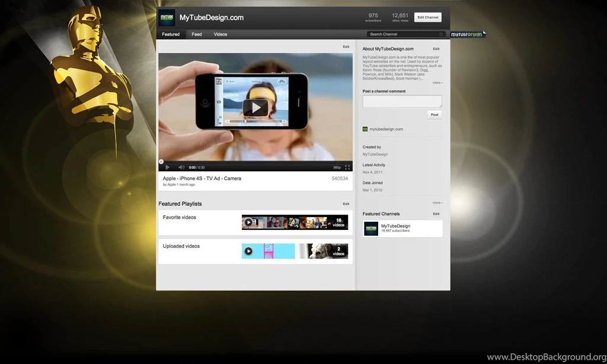Open the mytubedesign.com website link
Screen dimensions: 607x364
coord(386,129)
